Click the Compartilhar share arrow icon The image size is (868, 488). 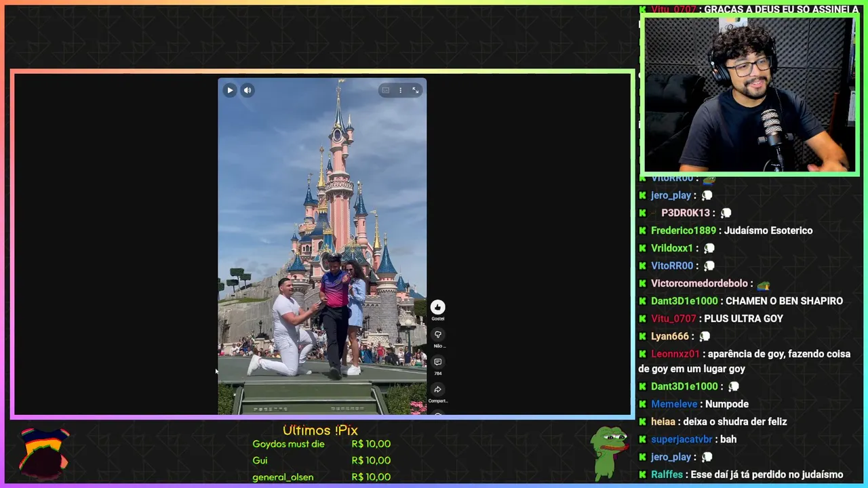point(438,390)
